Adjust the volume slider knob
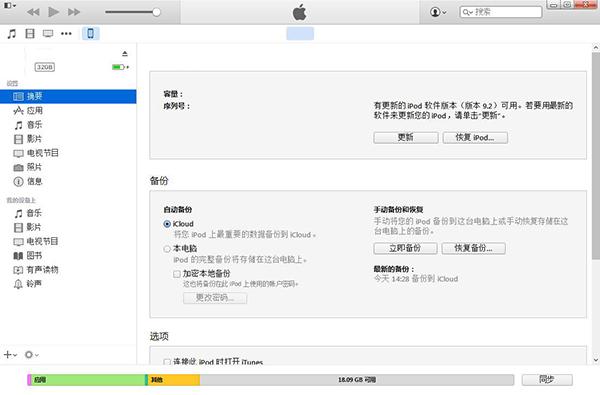Viewport: 600px width, 395px height. 156,12
